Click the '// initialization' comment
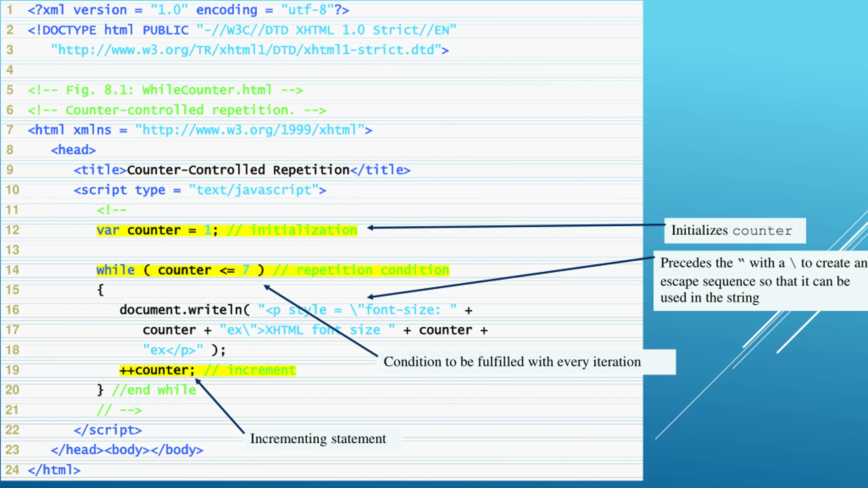Viewport: 868px width, 488px height. click(292, 230)
